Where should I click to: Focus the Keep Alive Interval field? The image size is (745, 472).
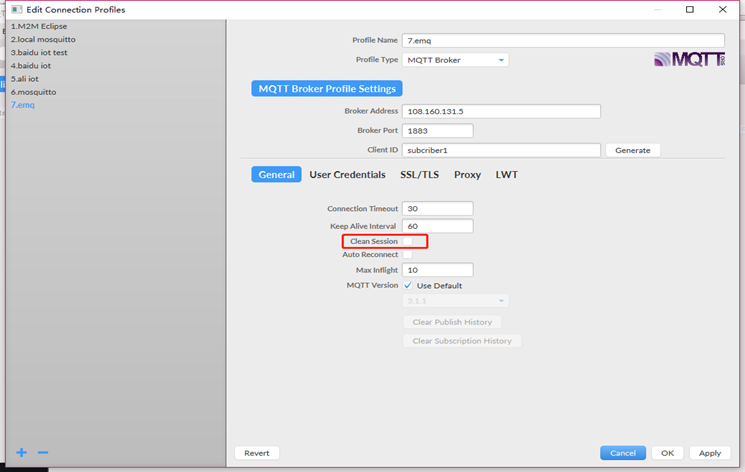(x=437, y=226)
